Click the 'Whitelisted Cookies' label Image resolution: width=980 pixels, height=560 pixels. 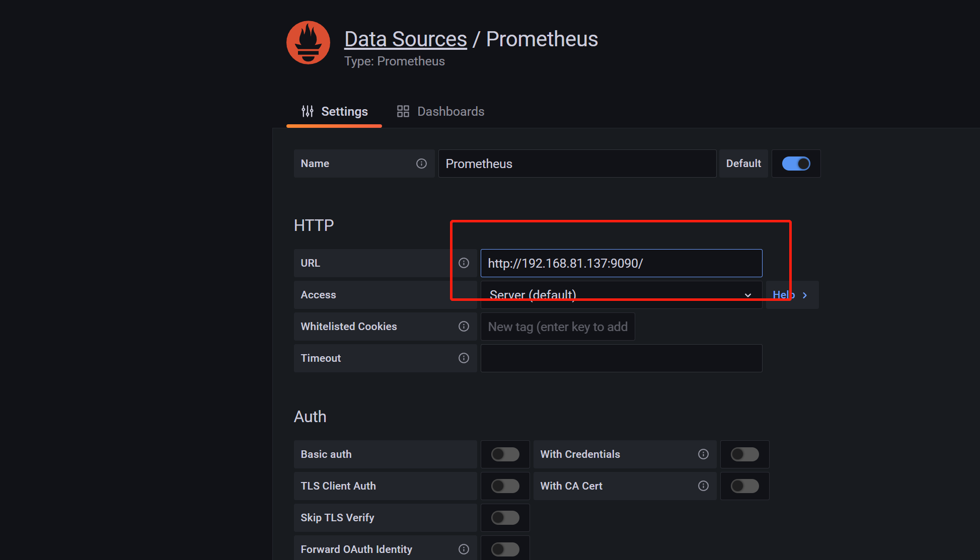tap(349, 327)
